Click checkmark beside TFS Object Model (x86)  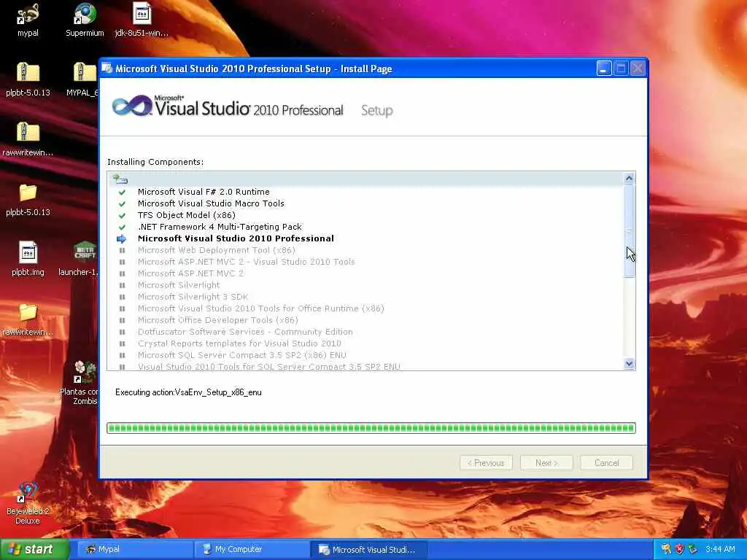[x=122, y=215]
